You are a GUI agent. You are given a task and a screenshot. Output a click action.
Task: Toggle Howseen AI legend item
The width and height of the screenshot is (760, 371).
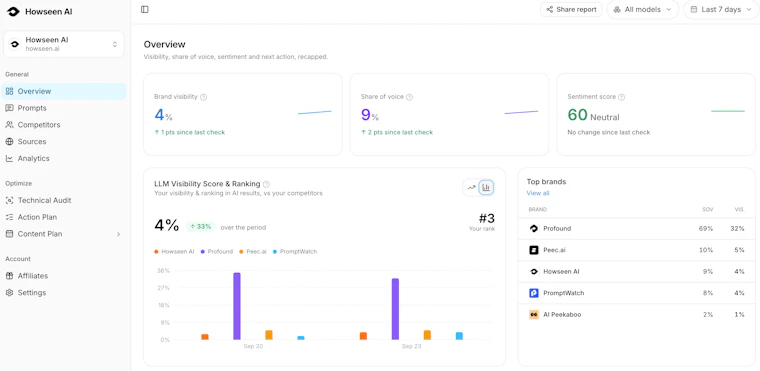click(174, 252)
